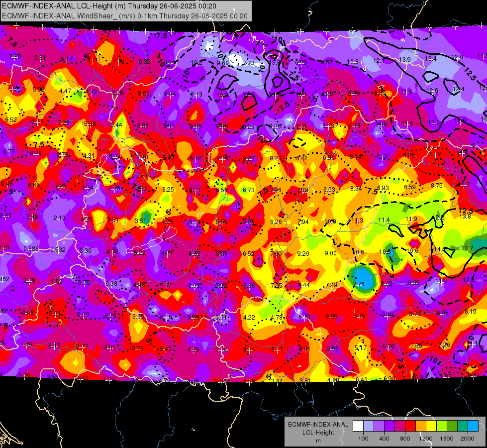
Task: Click the legend tick label 800
Action: [405, 439]
